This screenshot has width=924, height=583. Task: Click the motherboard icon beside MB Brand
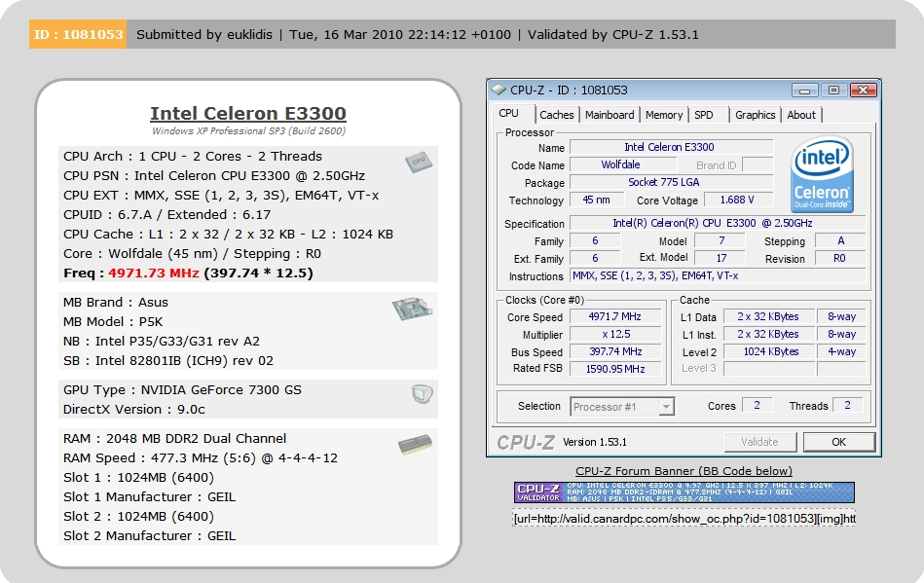412,308
